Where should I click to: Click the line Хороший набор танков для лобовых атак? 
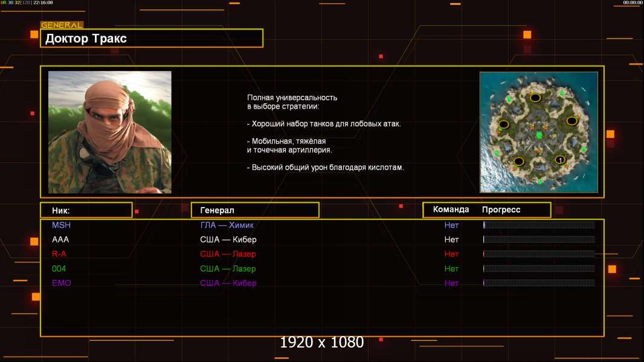point(324,124)
